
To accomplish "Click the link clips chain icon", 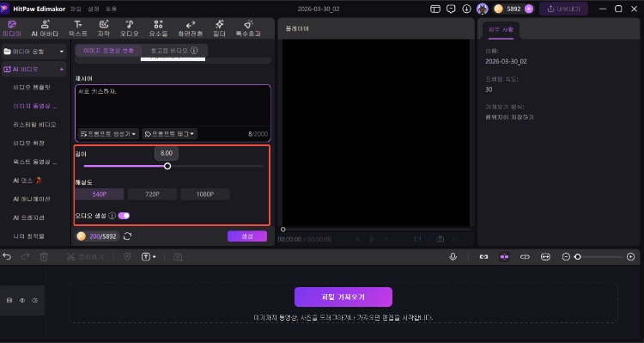I will 483,257.
